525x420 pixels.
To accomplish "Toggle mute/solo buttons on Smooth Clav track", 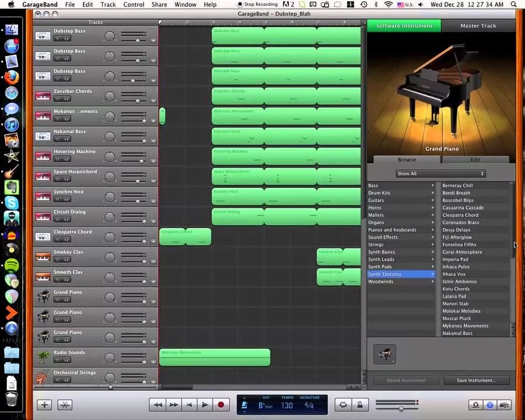I will pyautogui.click(x=62, y=279).
